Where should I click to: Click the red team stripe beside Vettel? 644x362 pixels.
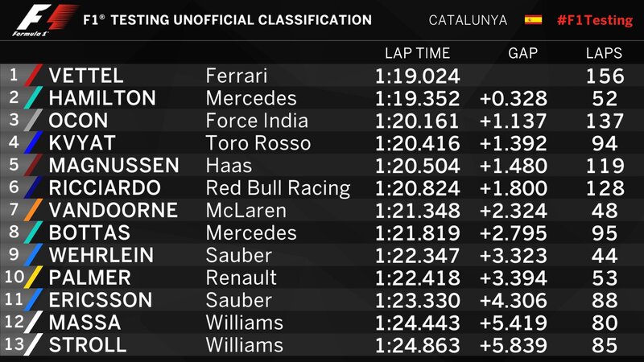pos(34,76)
